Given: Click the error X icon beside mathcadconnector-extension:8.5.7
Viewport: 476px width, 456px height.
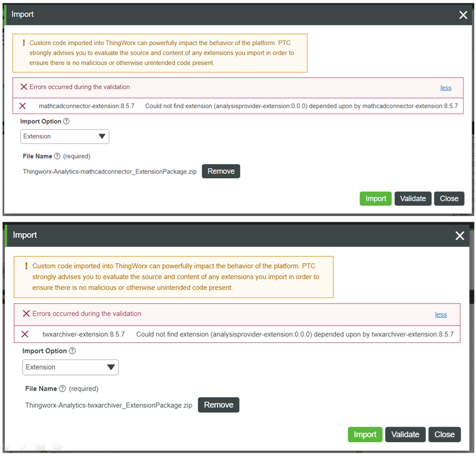Looking at the screenshot, I should 22,106.
